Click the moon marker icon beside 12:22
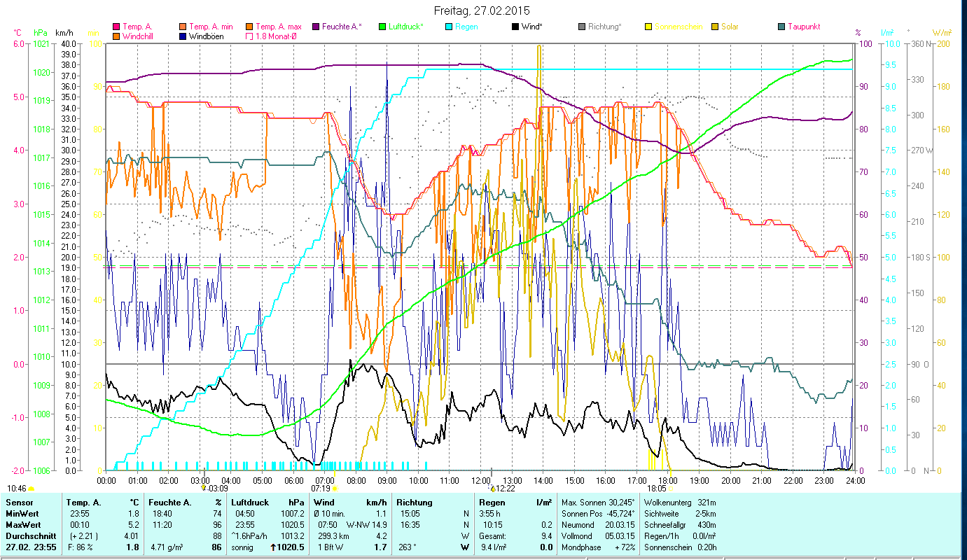The image size is (967, 560). tap(493, 488)
